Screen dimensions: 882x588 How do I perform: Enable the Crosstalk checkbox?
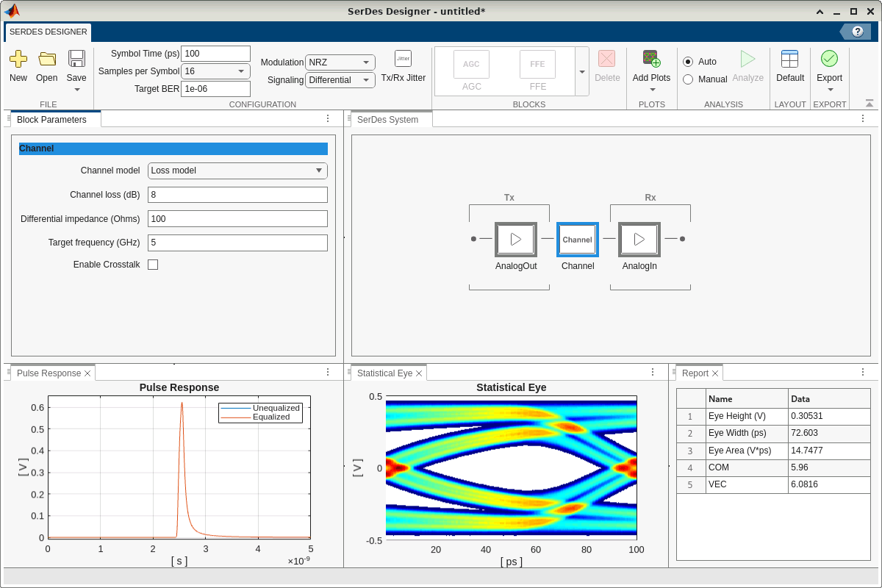pyautogui.click(x=153, y=265)
